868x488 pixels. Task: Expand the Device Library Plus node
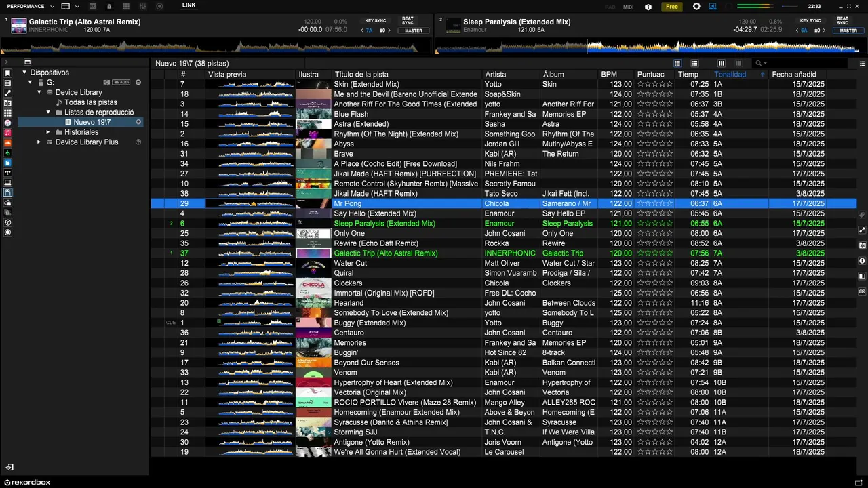pos(39,142)
